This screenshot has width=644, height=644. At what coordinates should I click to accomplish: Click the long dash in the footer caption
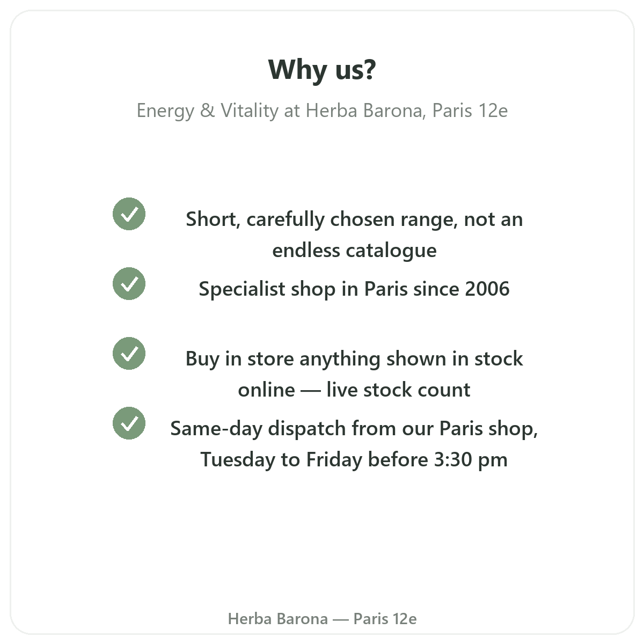(341, 620)
